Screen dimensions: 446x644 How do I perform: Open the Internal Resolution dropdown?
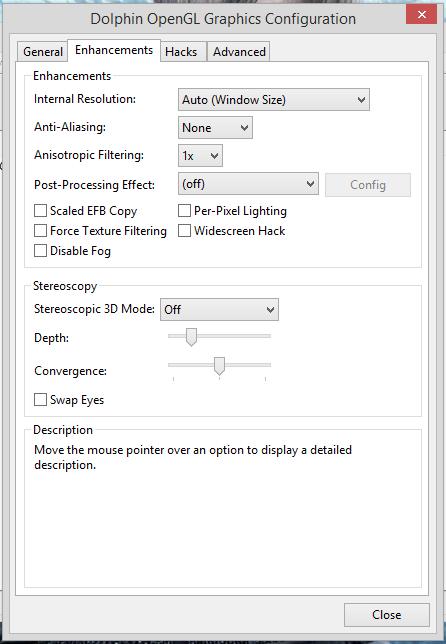tap(274, 100)
